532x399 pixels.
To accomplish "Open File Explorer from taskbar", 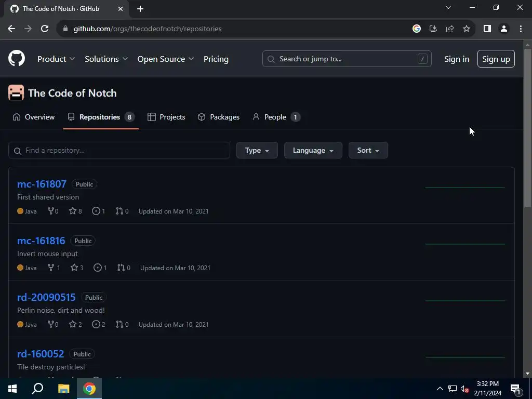I will [63, 389].
